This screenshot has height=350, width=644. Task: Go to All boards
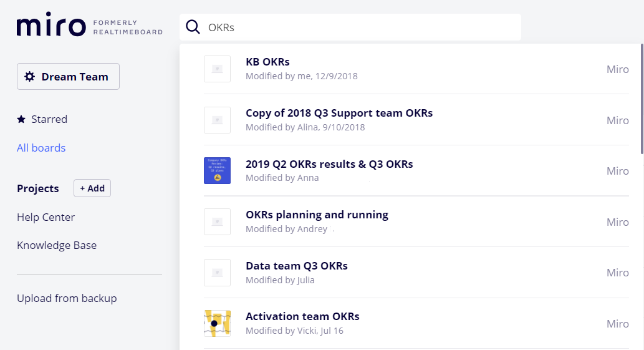pos(41,148)
